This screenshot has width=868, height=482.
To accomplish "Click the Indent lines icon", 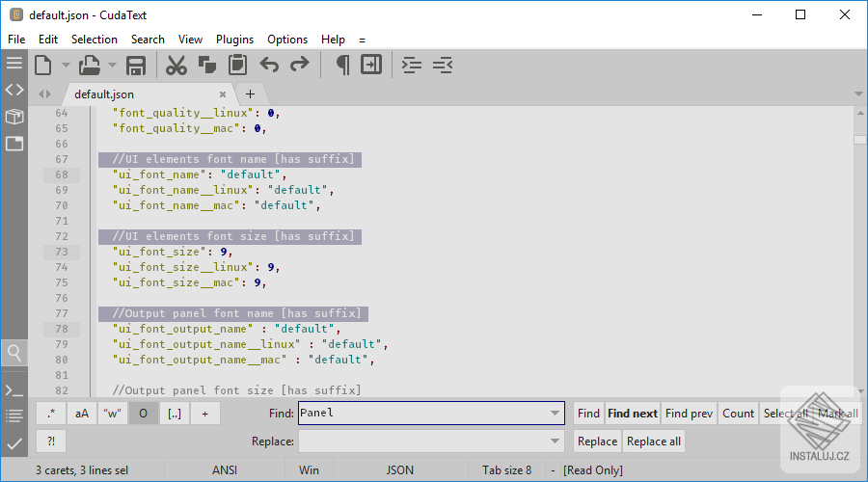I will [x=412, y=66].
